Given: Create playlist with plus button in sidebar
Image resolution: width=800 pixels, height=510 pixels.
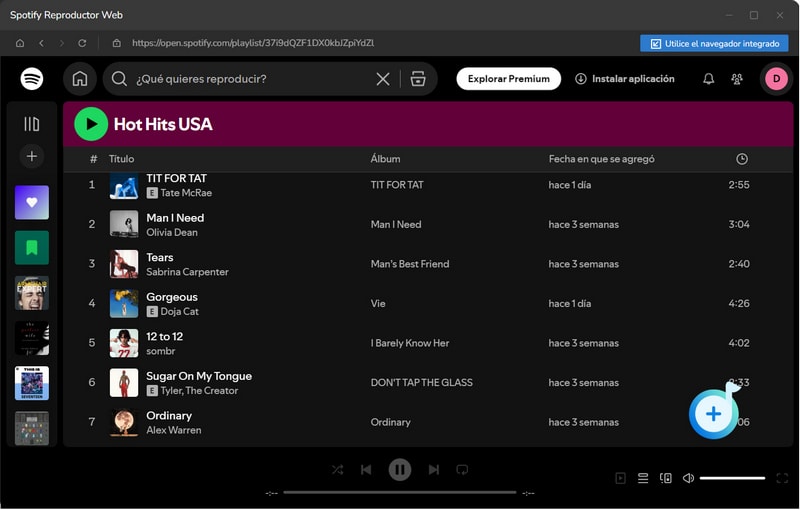Looking at the screenshot, I should tap(32, 156).
